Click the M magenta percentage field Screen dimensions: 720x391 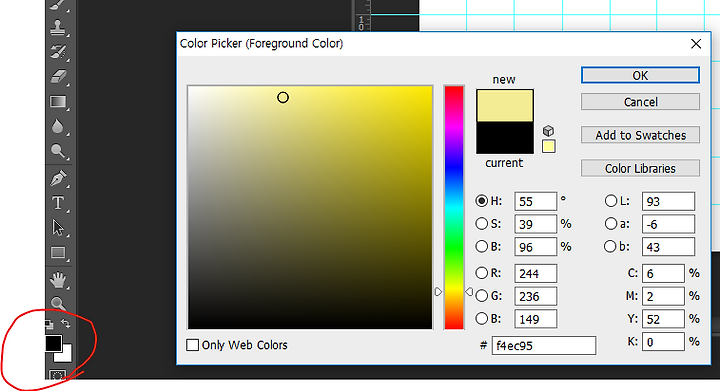(x=663, y=296)
